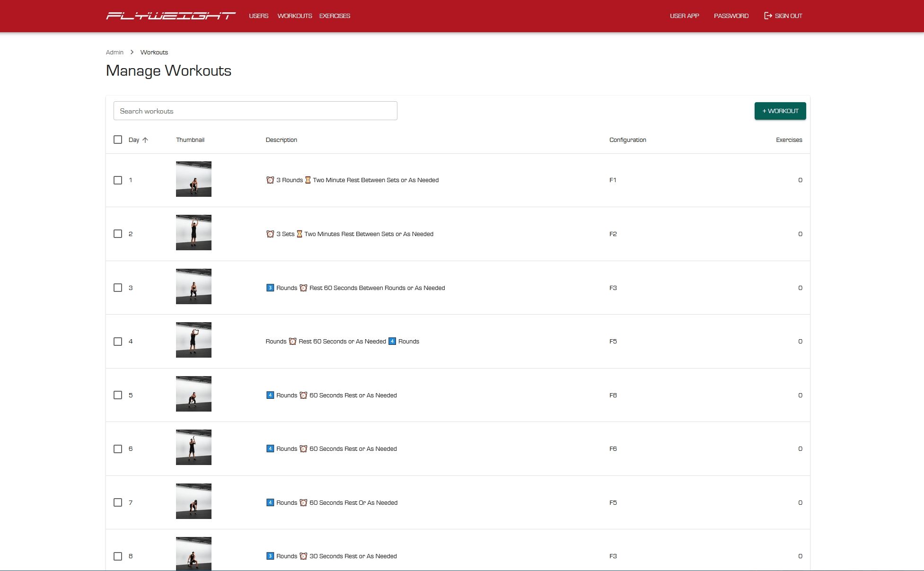924x571 pixels.
Task: Check the box for Day 3
Action: 118,288
